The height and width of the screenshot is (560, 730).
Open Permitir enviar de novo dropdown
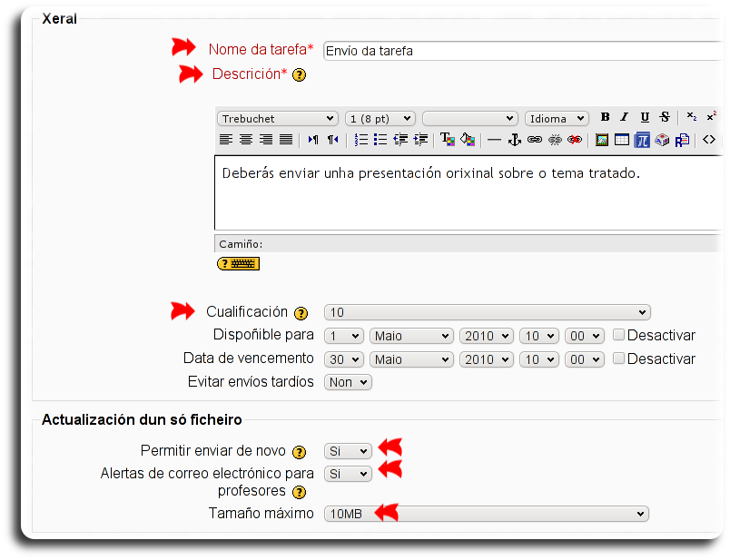(348, 451)
